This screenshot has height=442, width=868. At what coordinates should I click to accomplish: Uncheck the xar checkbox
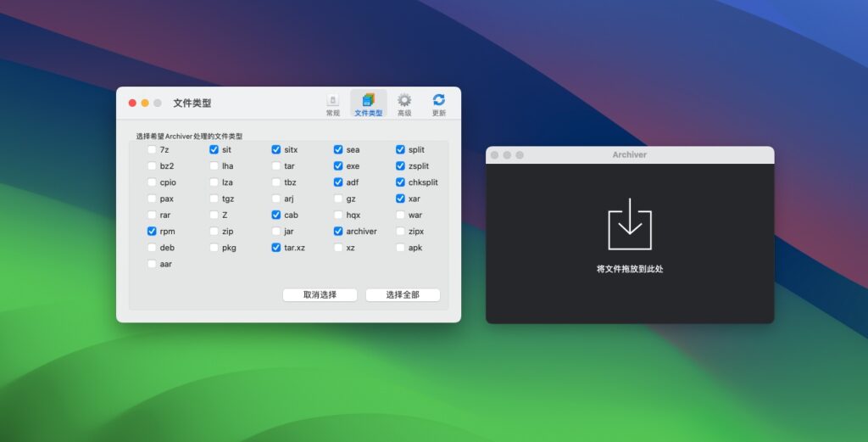click(x=400, y=199)
